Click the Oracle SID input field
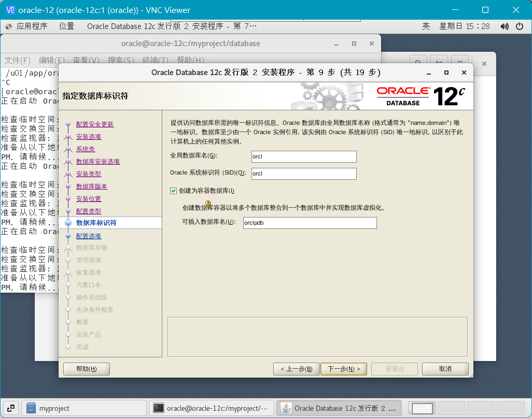Image resolution: width=532 pixels, height=418 pixels. coord(304,174)
